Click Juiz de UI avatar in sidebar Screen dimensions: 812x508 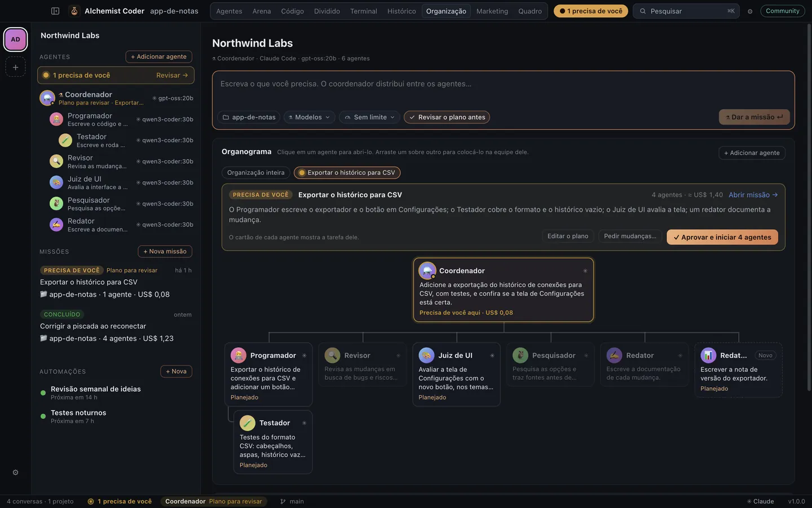coord(56,182)
